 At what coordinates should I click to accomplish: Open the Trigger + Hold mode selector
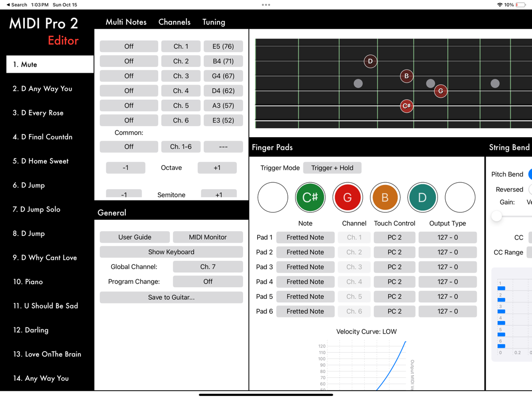[332, 167]
